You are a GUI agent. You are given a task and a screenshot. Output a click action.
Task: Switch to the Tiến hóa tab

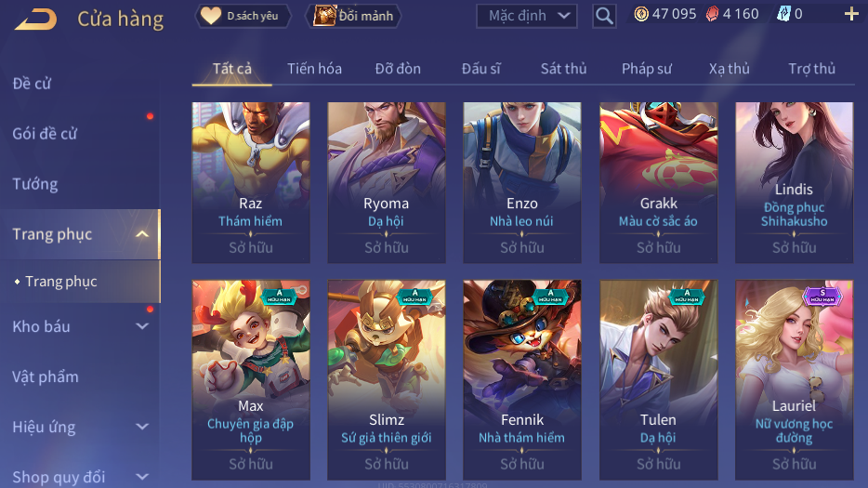314,69
